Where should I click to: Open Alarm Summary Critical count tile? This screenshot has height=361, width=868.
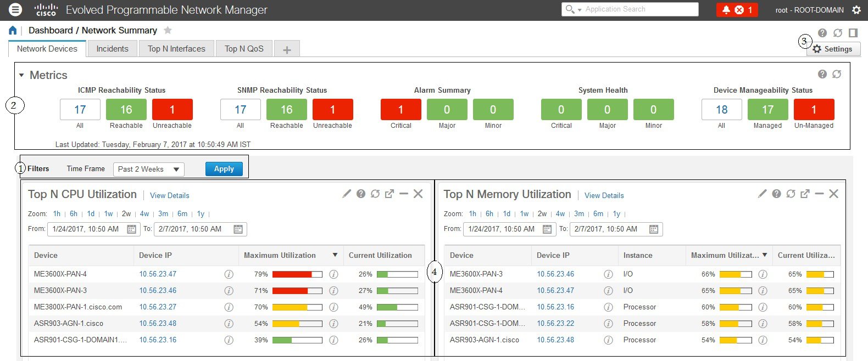401,110
